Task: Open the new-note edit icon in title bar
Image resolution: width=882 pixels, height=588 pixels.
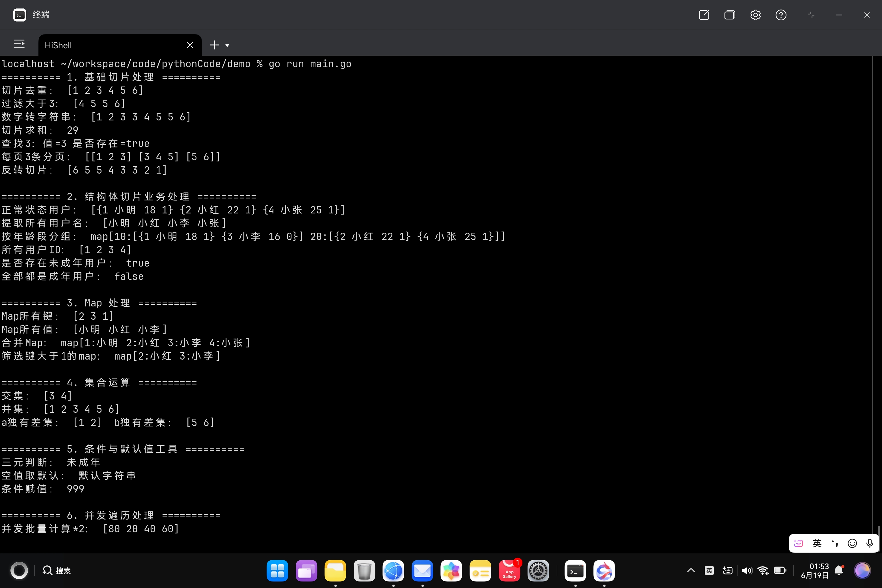Action: point(704,15)
